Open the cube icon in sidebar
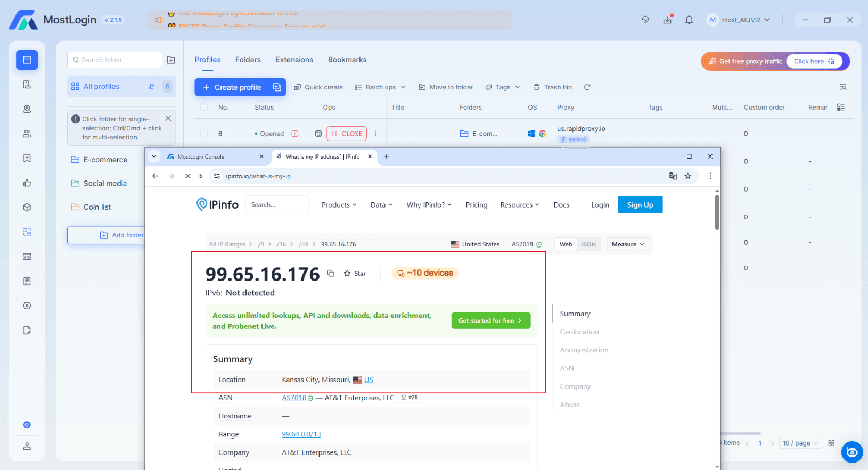The height and width of the screenshot is (470, 868). tap(27, 207)
